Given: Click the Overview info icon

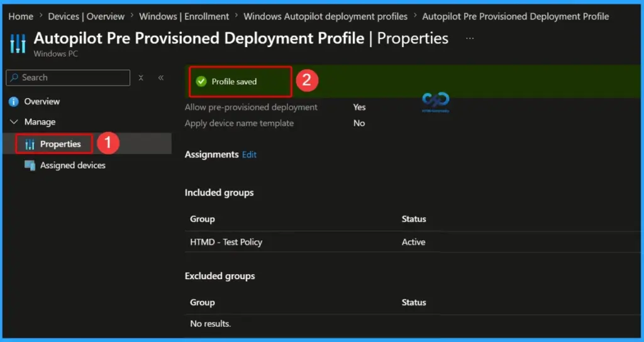Looking at the screenshot, I should 14,101.
